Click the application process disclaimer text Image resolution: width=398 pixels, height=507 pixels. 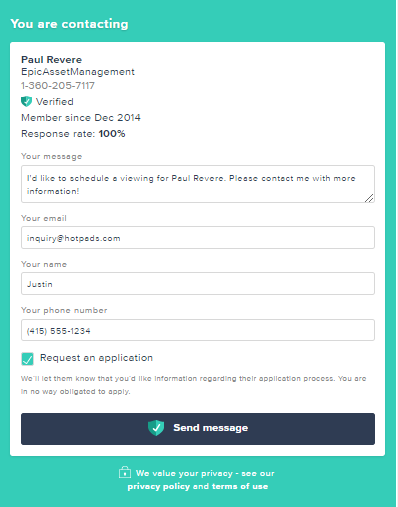(x=193, y=385)
